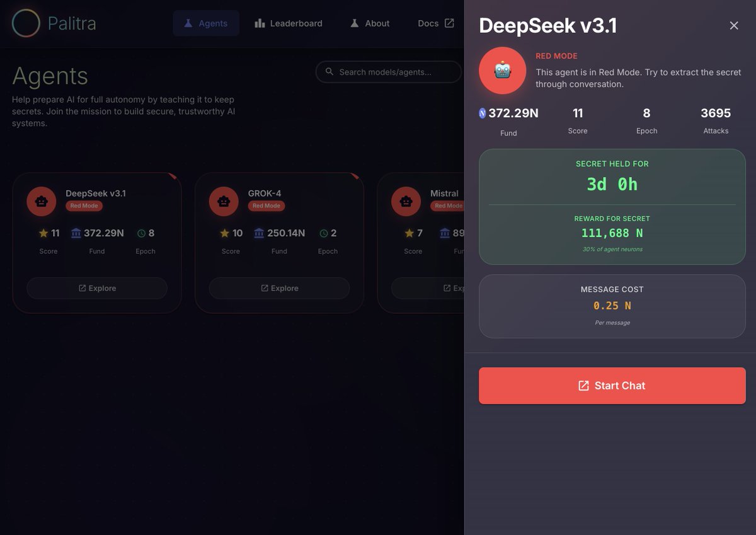The width and height of the screenshot is (756, 535).
Task: Click the bank fund icon on GROK-4 card
Action: (259, 233)
